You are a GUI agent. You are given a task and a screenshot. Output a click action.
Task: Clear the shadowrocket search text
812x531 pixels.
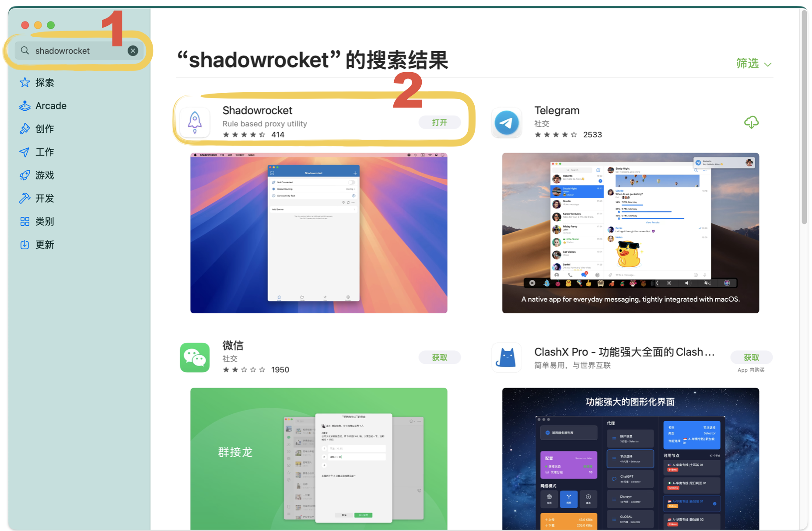pyautogui.click(x=133, y=51)
